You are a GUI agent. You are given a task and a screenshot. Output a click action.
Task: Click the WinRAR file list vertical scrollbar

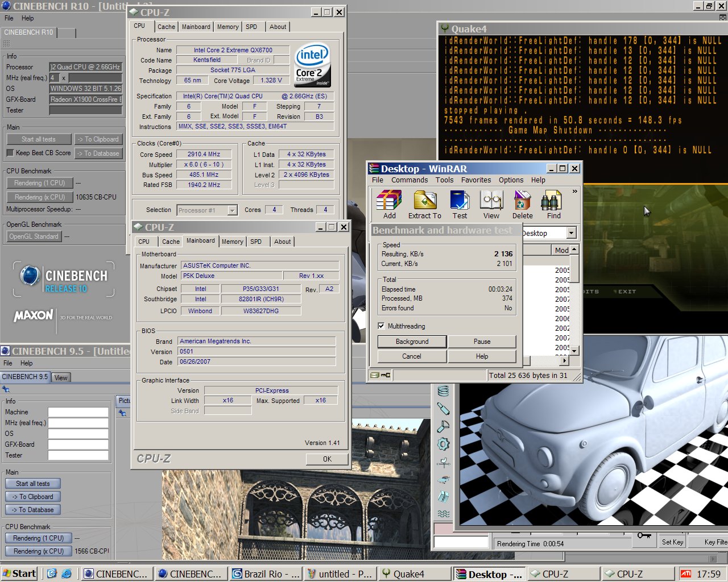[x=574, y=301]
